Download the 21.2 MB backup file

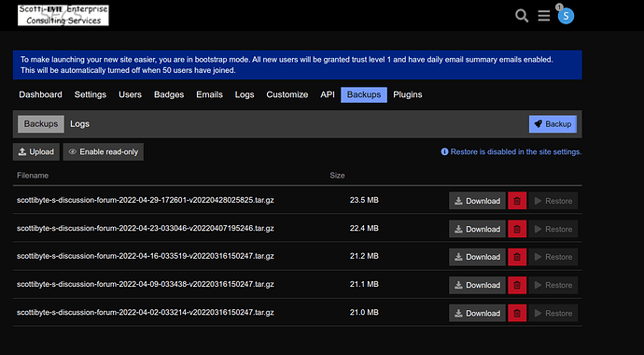(477, 257)
